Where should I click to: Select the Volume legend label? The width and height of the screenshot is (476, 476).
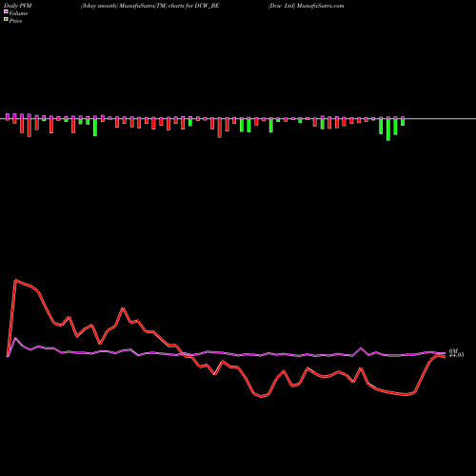(18, 13)
